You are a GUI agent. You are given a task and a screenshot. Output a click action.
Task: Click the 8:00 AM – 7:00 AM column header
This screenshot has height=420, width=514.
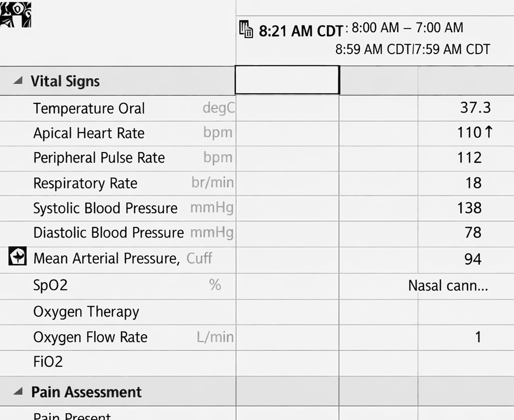[x=407, y=28]
